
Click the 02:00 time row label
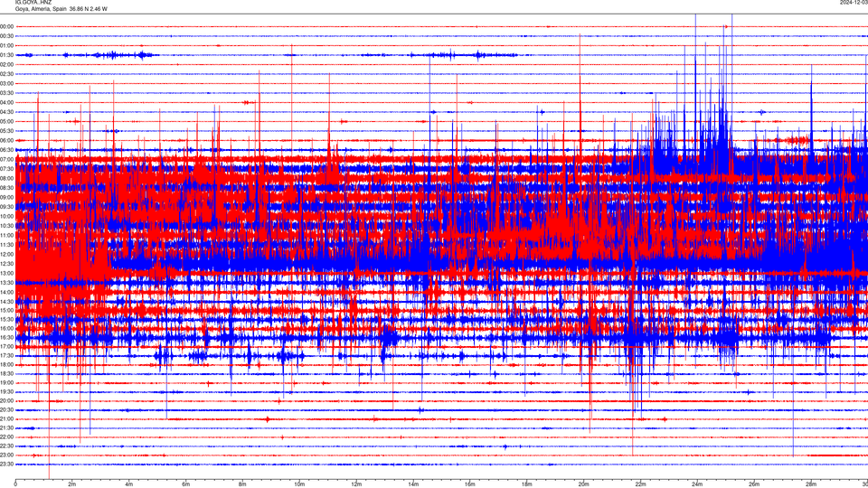pos(7,65)
